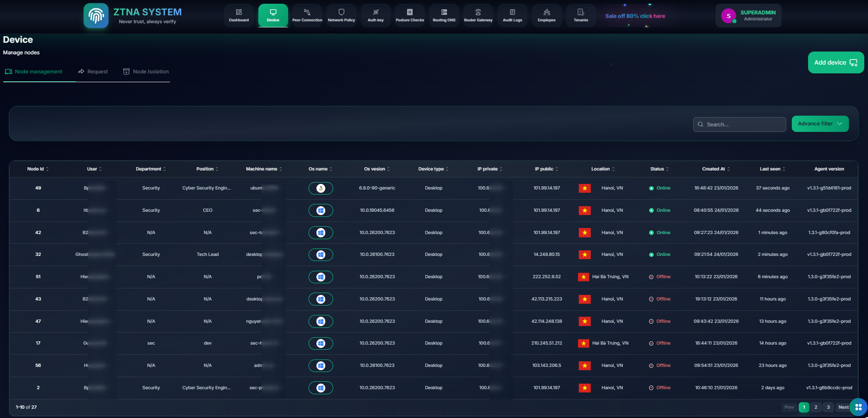Viewport: 868px width, 418px height.
Task: Click the Windows OS icon for node 51
Action: pos(321,277)
